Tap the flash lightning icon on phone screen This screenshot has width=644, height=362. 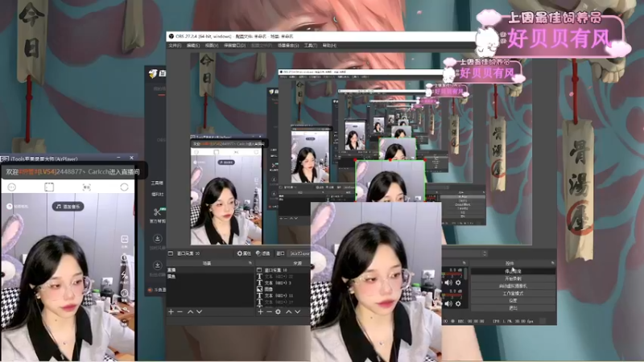[x=124, y=275]
